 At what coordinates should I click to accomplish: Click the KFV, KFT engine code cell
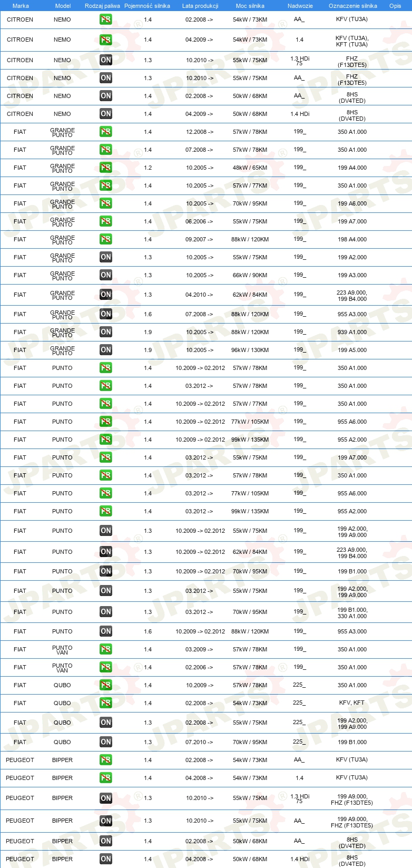point(352,703)
